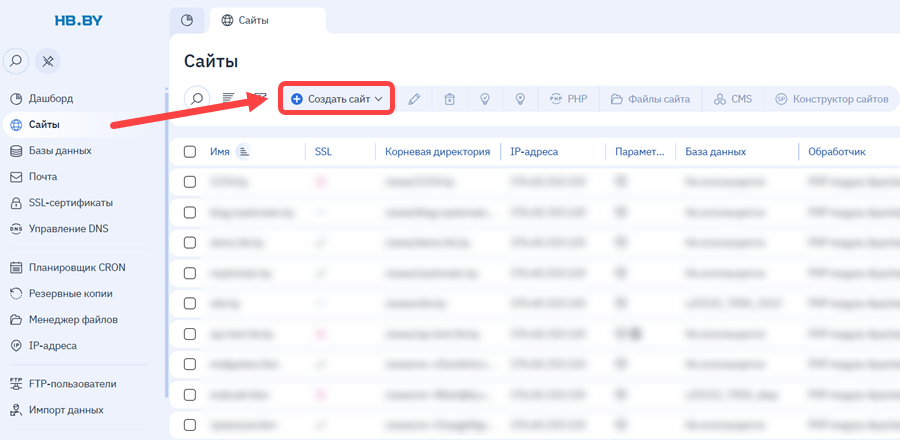Click the lines filter icon in toolbar

tap(228, 98)
